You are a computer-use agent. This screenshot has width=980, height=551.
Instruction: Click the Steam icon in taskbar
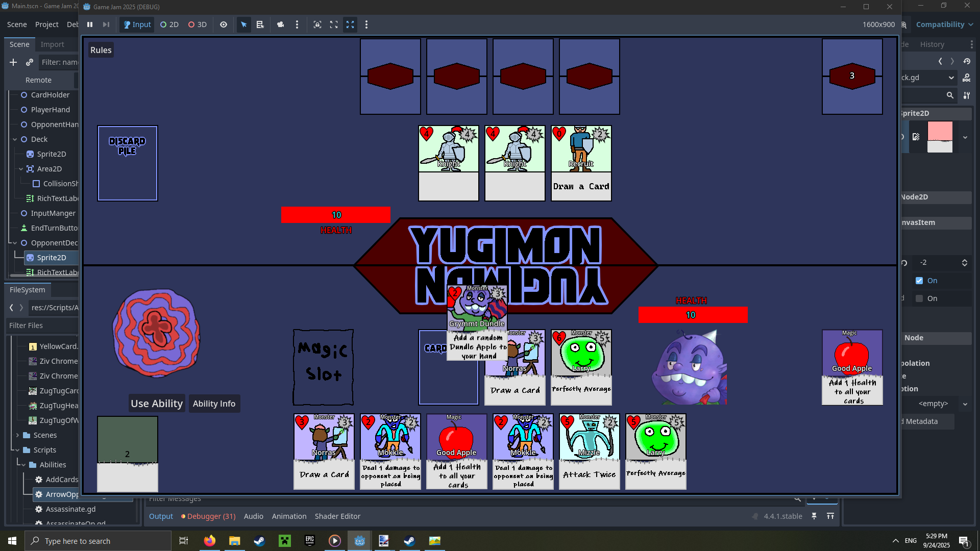[x=259, y=541]
